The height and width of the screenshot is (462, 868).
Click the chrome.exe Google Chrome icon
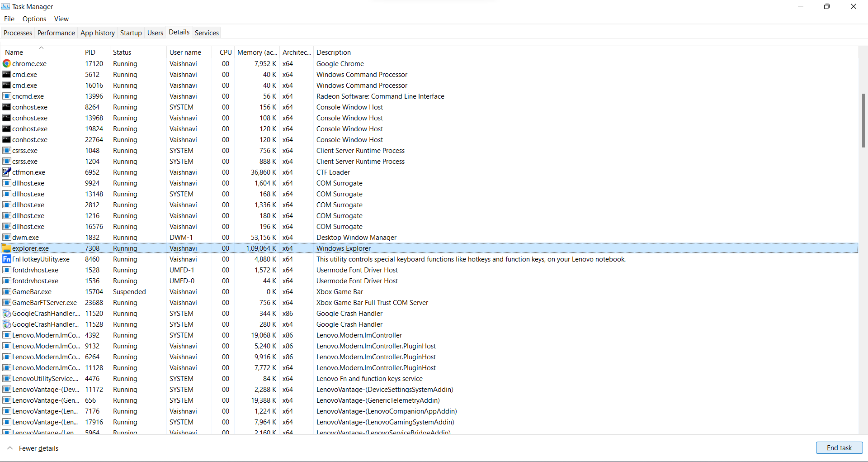click(6, 64)
